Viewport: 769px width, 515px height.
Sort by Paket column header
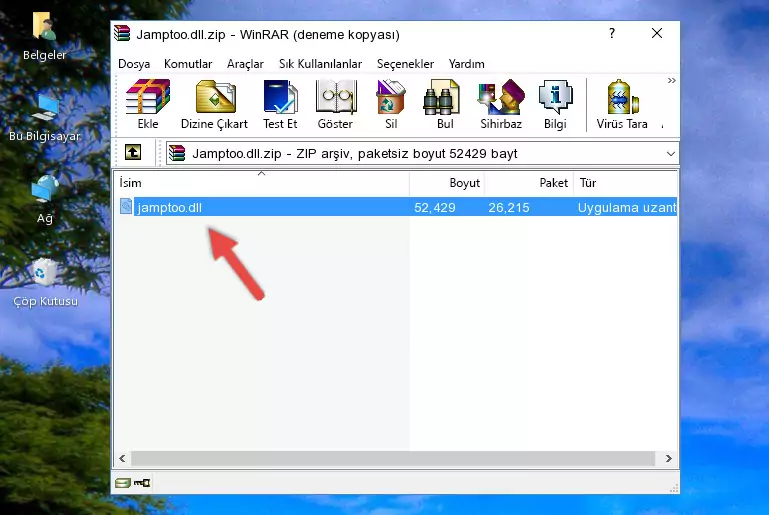[529, 182]
